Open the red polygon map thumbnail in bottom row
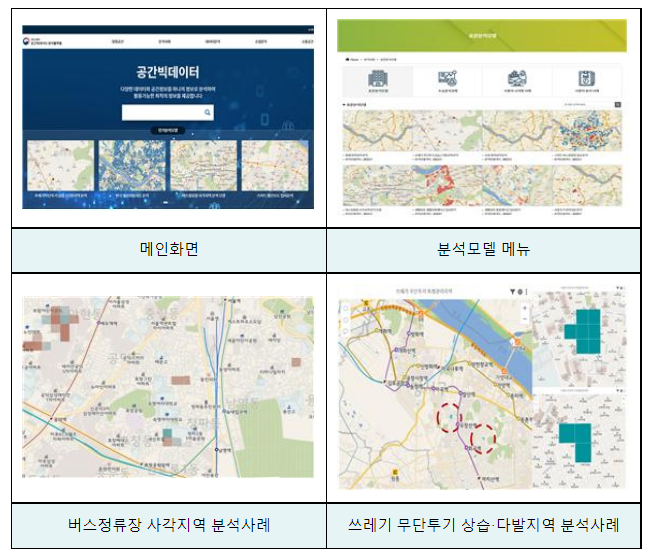Image resolution: width=653 pixels, height=556 pixels. point(447,185)
